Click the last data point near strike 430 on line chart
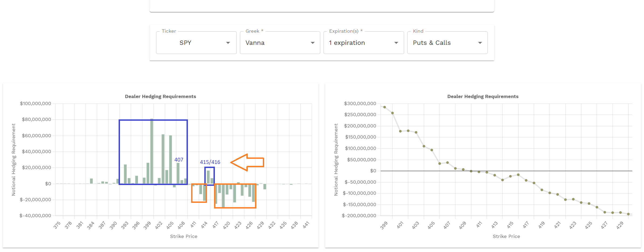The width and height of the screenshot is (644, 252). (628, 214)
